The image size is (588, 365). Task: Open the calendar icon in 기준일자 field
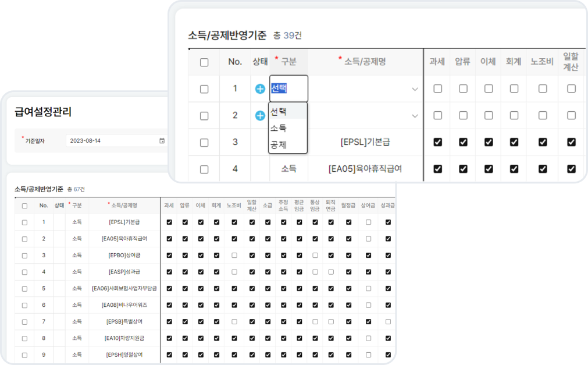[x=162, y=141]
